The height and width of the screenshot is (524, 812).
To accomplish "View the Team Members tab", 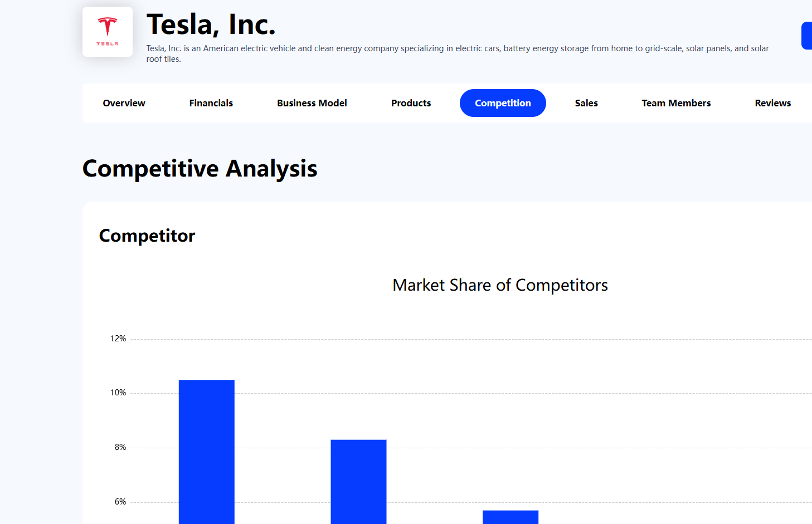I will [676, 103].
